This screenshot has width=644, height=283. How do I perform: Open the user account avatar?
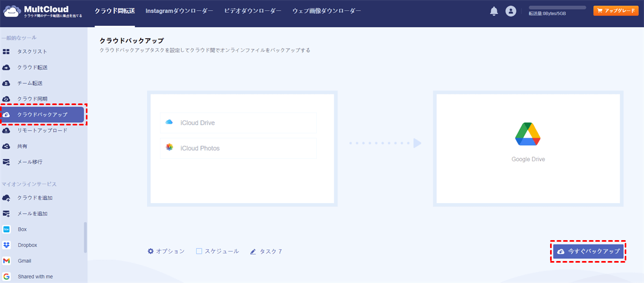pyautogui.click(x=511, y=11)
